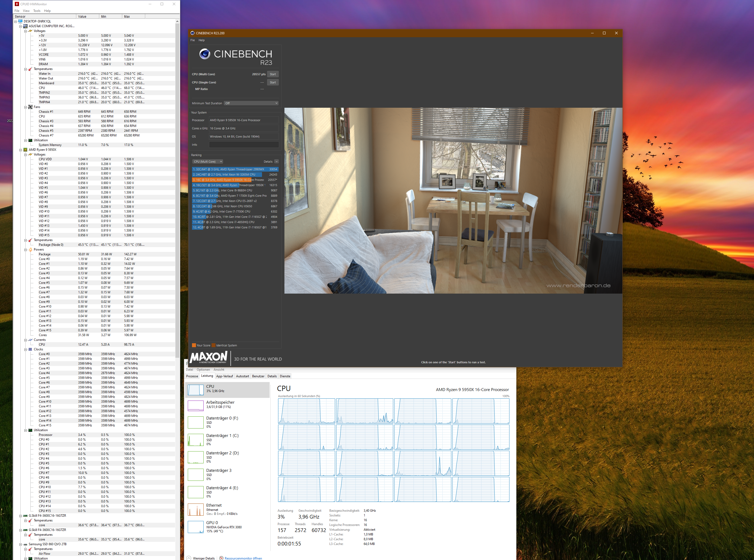Image resolution: width=754 pixels, height=560 pixels.
Task: Select Datenträger 1 (C:) disk graph
Action: click(x=196, y=440)
